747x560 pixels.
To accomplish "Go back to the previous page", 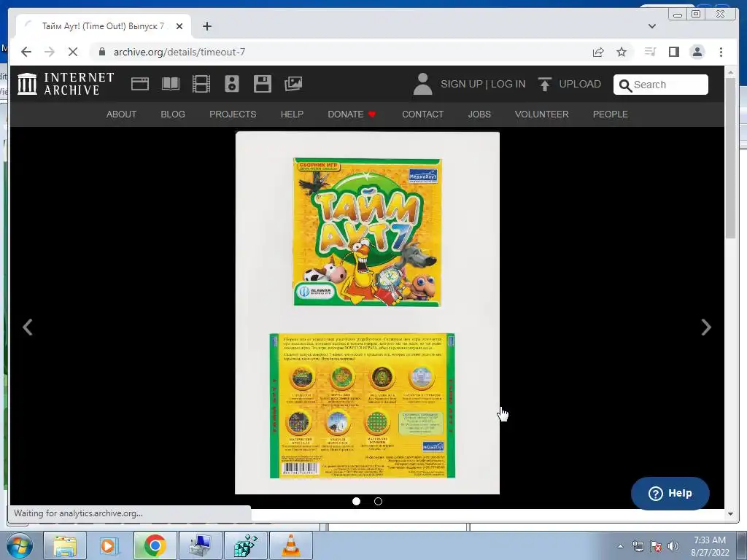I will 26,52.
